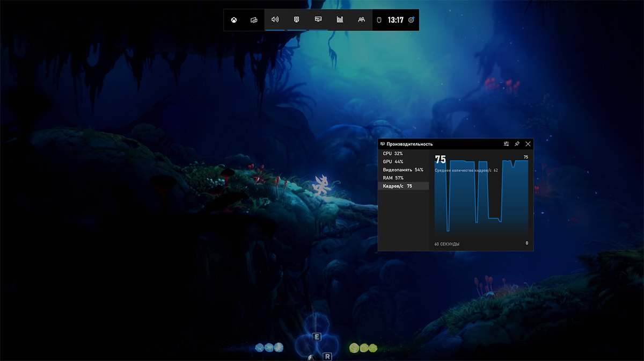Screen dimensions: 644x361
Task: Close the Производительность widget
Action: click(528, 144)
